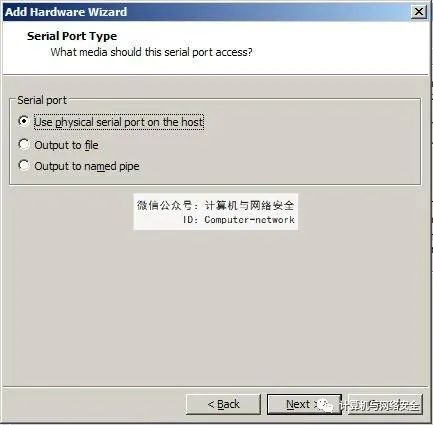This screenshot has width=433, height=425.
Task: Enable the Output to named pipe radio
Action: 24,165
